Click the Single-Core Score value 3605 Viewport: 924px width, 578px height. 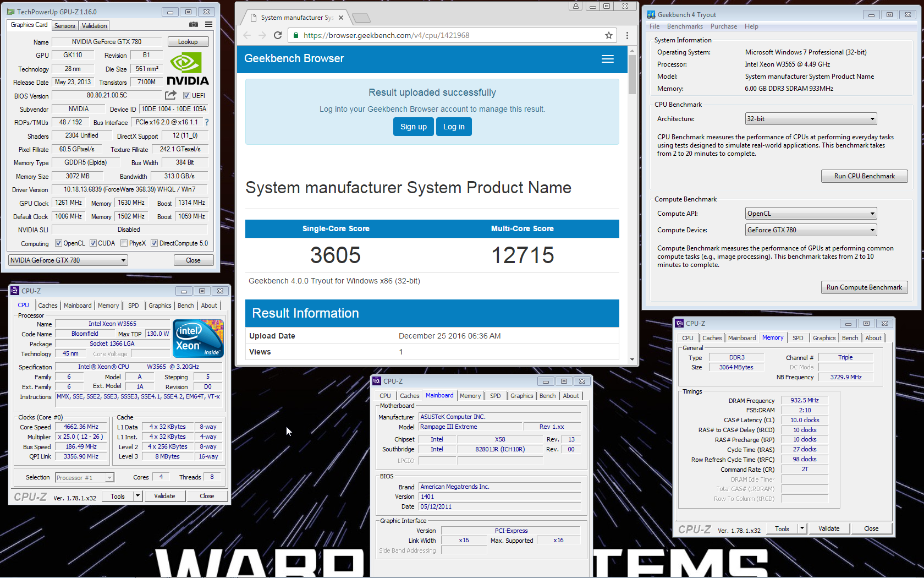coord(335,255)
